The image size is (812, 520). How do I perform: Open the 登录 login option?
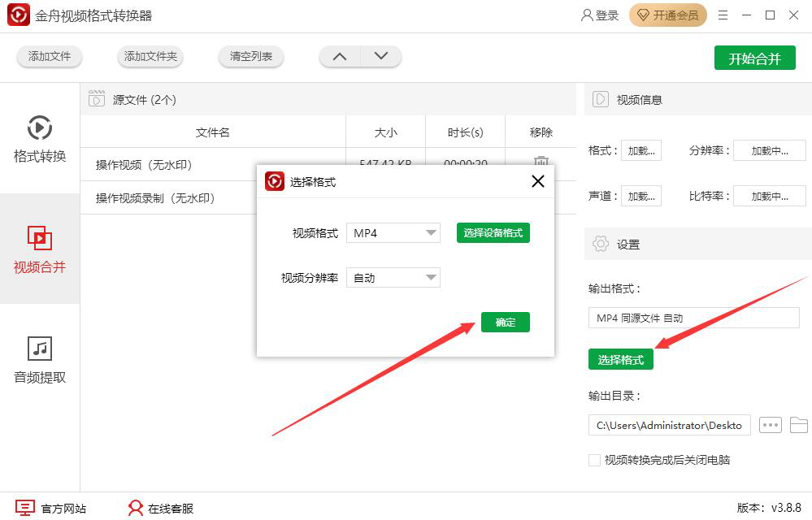tap(600, 15)
